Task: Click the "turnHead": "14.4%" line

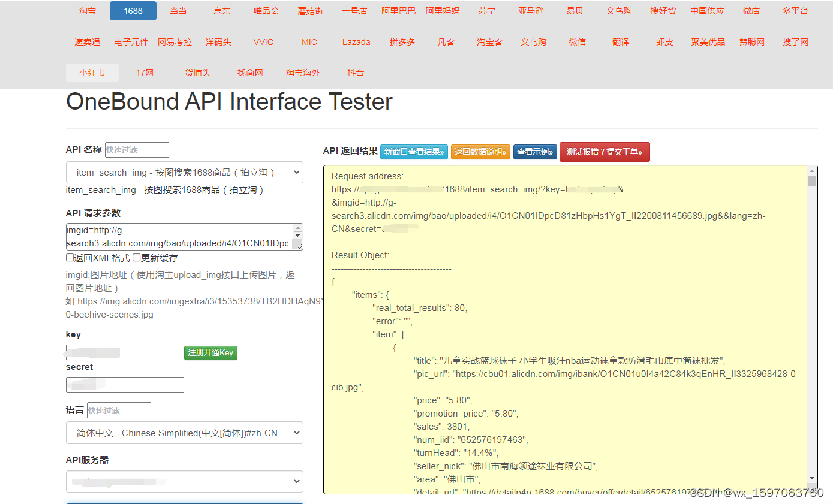Action: tap(456, 453)
